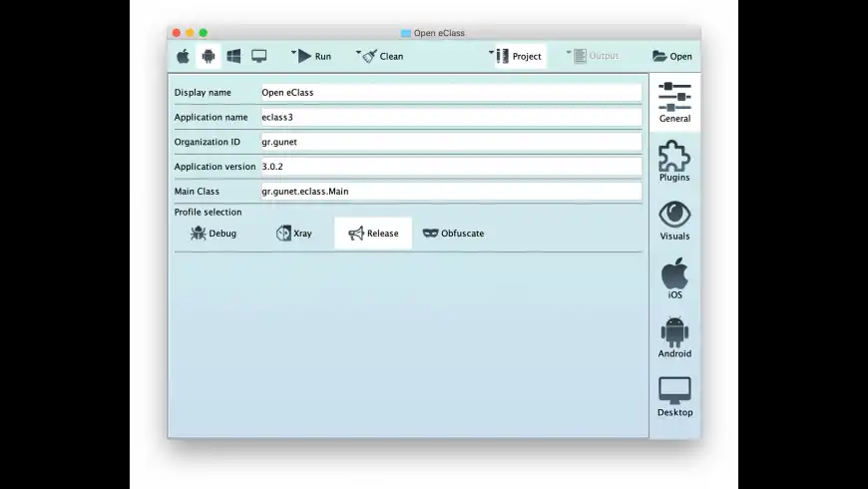This screenshot has height=489, width=868.
Task: Select the Obfuscate profile
Action: pyautogui.click(x=453, y=234)
